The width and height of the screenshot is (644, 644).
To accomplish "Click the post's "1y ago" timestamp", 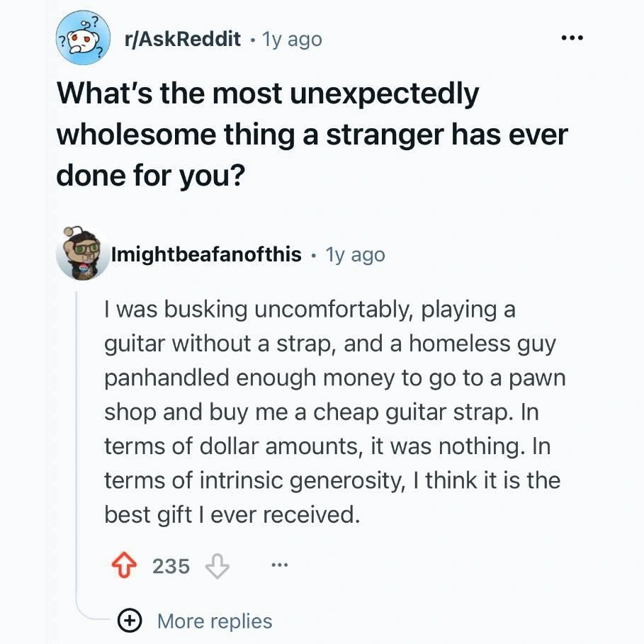I will pos(292,39).
